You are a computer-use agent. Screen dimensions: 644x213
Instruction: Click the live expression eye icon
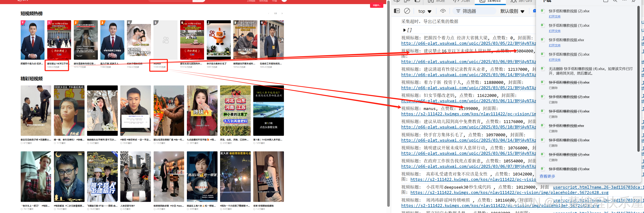[443, 11]
